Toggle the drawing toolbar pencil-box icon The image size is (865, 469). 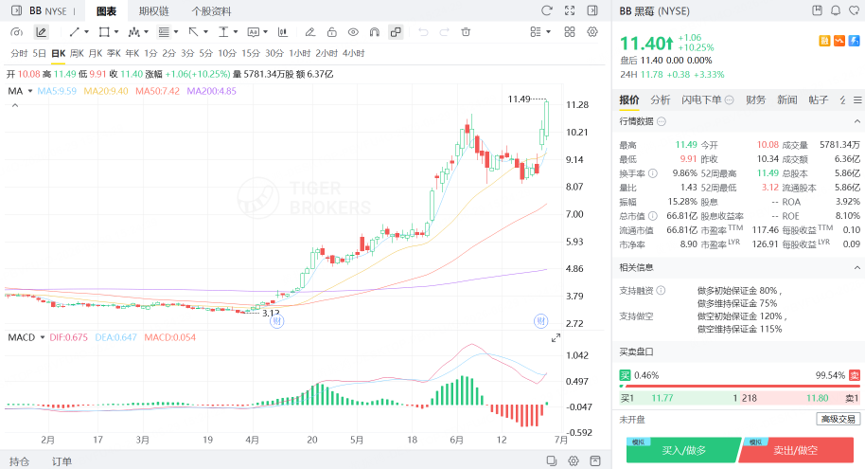pyautogui.click(x=41, y=32)
